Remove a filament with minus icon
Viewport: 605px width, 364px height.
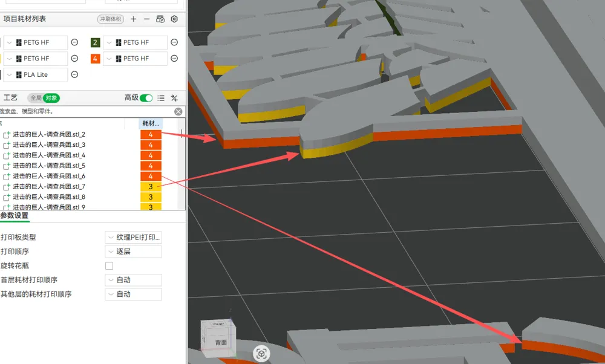(x=146, y=19)
